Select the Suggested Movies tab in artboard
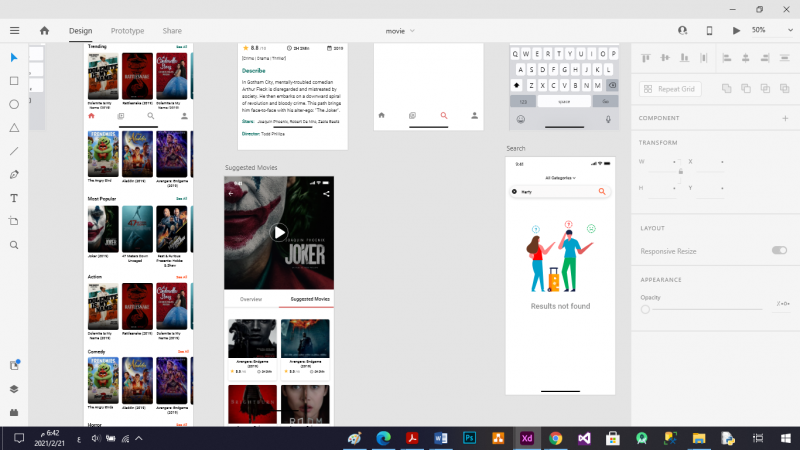 (310, 299)
